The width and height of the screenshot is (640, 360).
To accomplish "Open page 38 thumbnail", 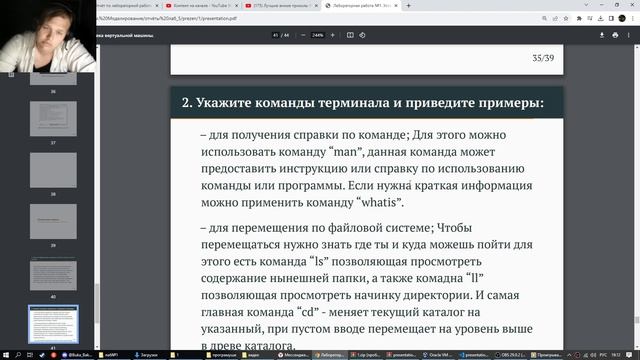I will pos(53,170).
